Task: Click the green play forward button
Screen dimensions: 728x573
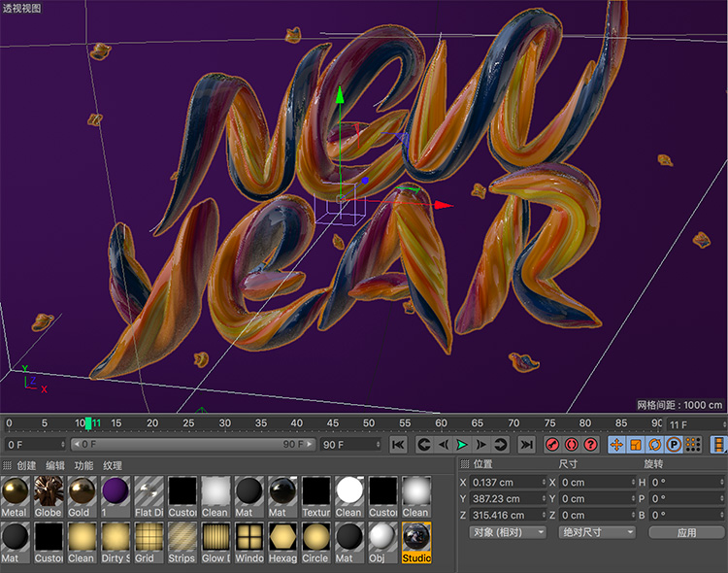Action: click(x=462, y=445)
